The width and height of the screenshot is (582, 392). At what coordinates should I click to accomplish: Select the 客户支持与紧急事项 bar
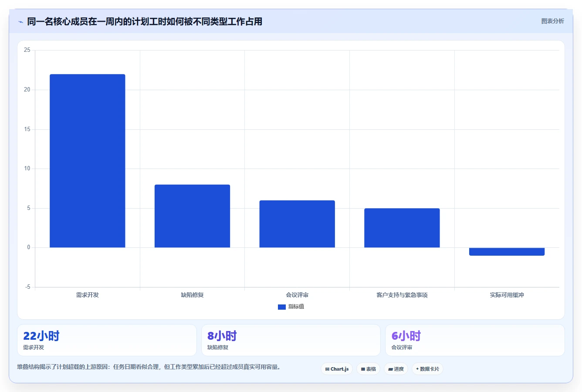(x=402, y=228)
